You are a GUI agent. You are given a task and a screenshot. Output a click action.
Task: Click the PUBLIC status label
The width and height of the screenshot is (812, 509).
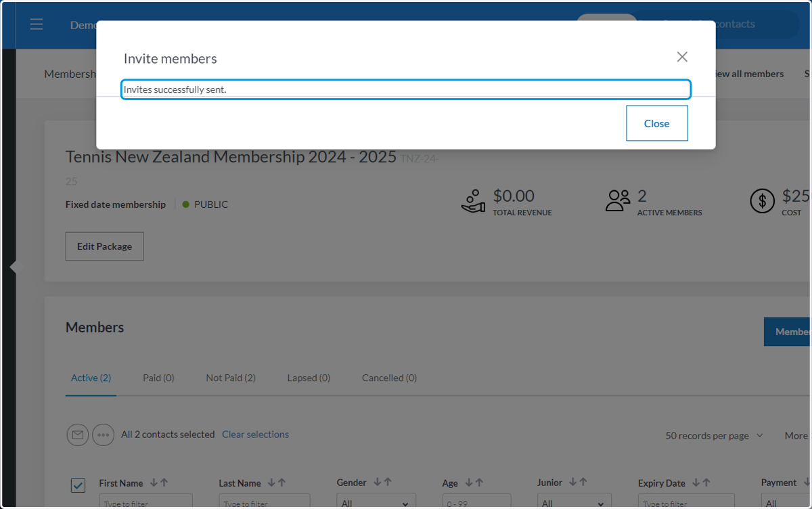(211, 204)
